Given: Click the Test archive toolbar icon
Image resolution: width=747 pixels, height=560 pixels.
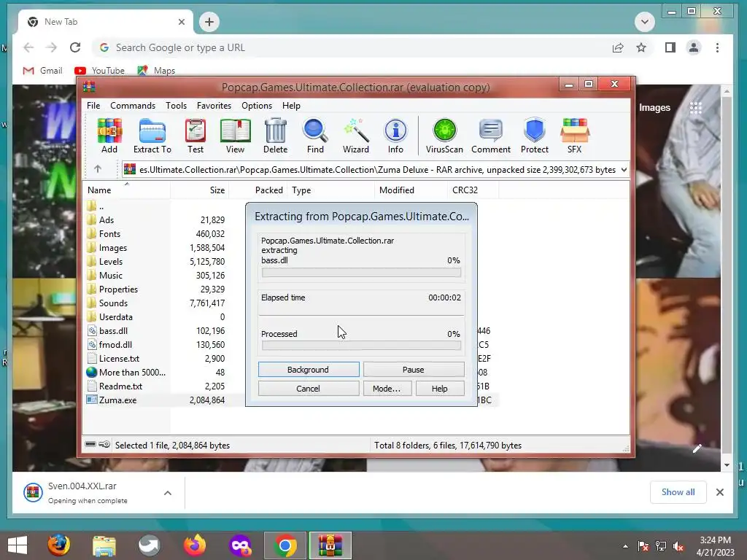Looking at the screenshot, I should click(x=196, y=136).
